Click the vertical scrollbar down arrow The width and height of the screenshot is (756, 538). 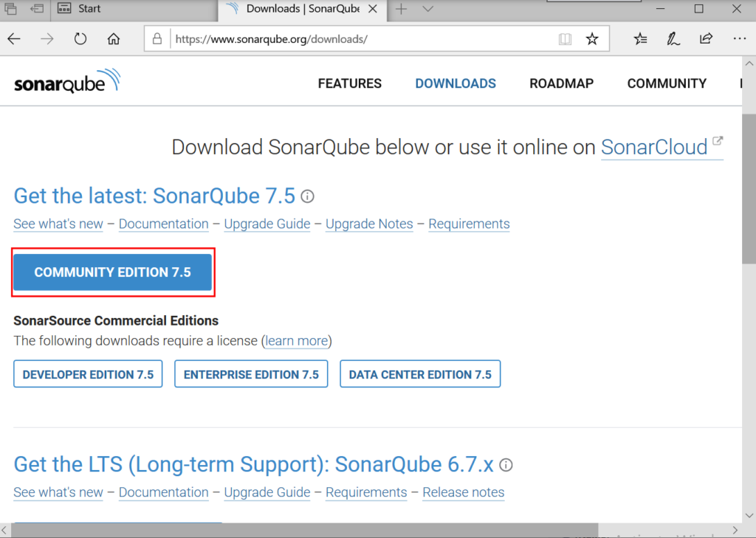pyautogui.click(x=749, y=516)
